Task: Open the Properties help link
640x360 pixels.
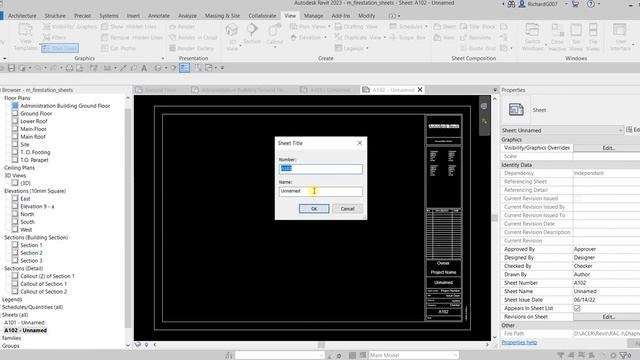Action: coord(519,342)
